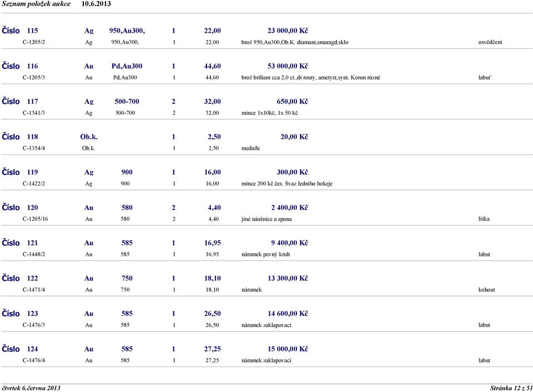Select the description 'medaile'
The image size is (533, 392).
250,148
